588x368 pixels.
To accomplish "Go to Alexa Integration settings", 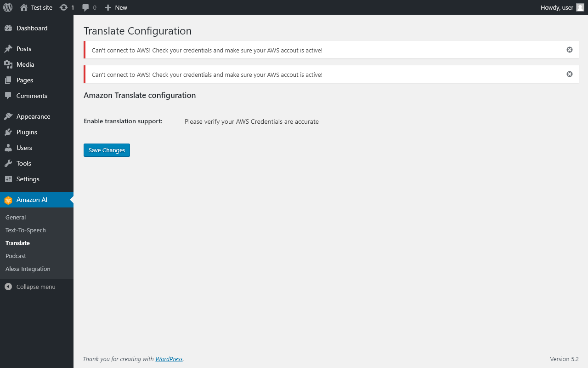I will point(28,269).
